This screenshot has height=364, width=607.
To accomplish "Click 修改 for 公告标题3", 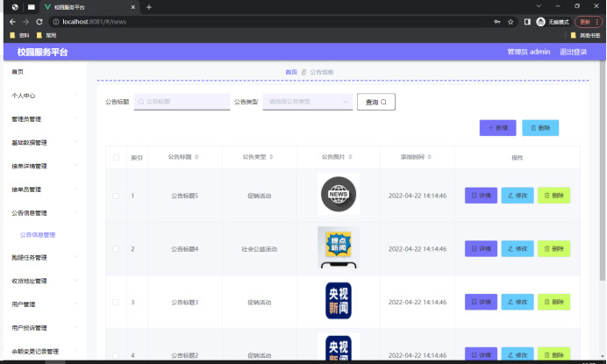I will [x=518, y=302].
